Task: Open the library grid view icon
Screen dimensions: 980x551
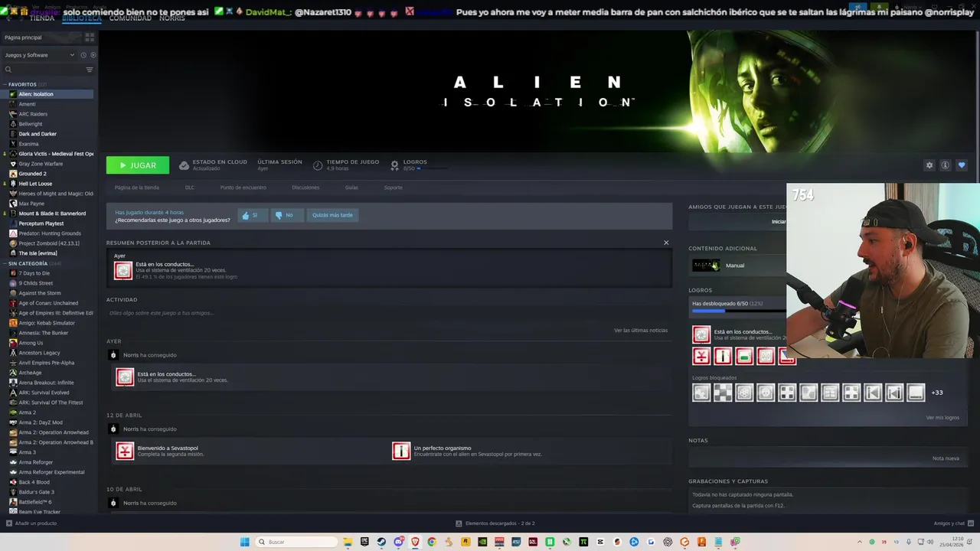Action: click(90, 37)
